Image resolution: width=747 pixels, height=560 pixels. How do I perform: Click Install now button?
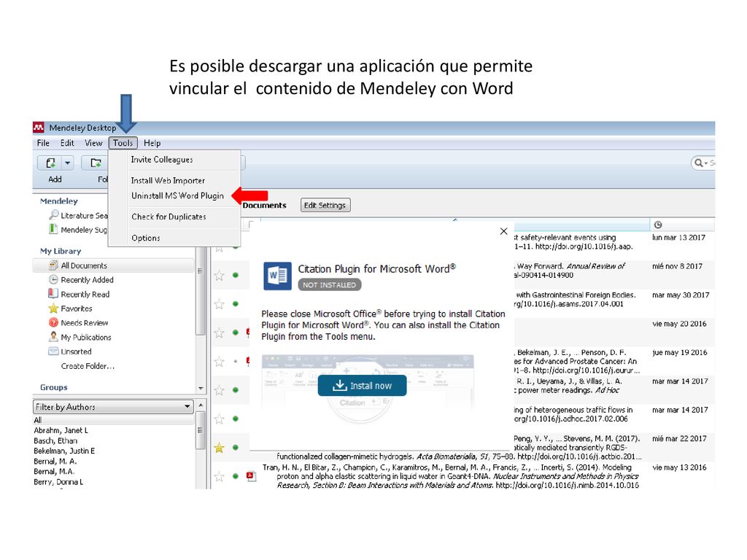[x=362, y=386]
